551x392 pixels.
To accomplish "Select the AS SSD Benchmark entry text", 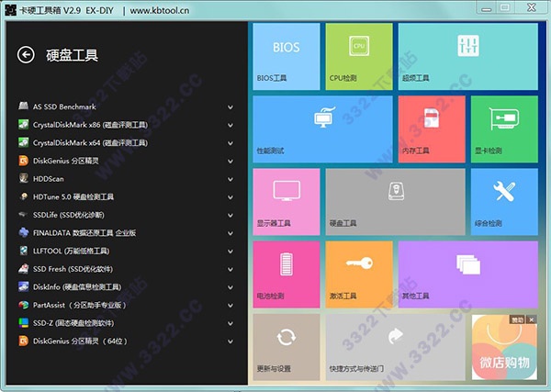I will pos(64,106).
